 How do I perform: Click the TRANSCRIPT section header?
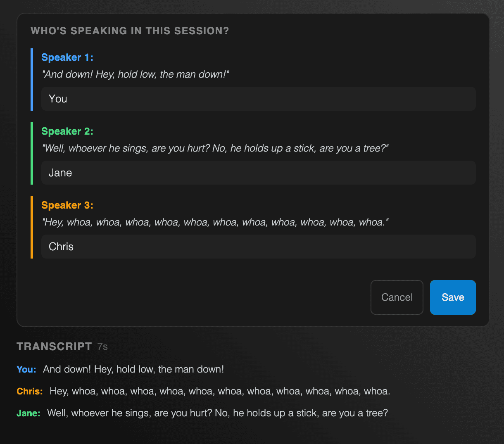[54, 347]
